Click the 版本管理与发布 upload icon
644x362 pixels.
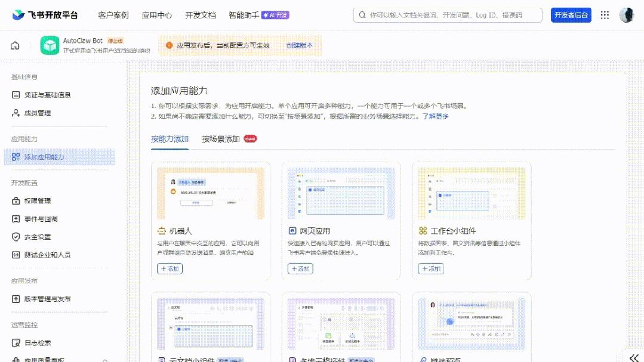pyautogui.click(x=16, y=299)
